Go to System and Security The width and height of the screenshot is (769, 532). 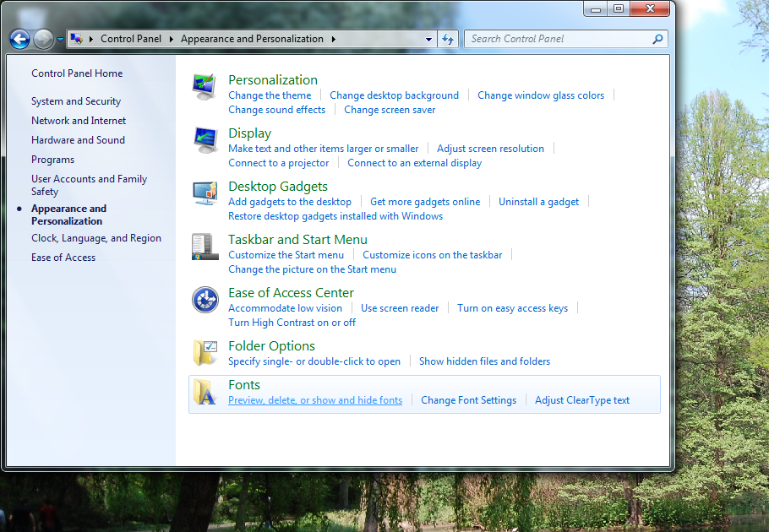(x=76, y=101)
